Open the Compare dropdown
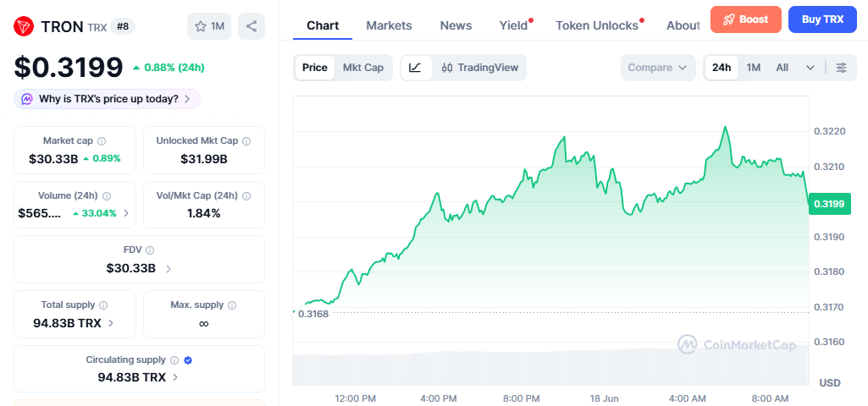This screenshot has width=868, height=406. (x=658, y=68)
